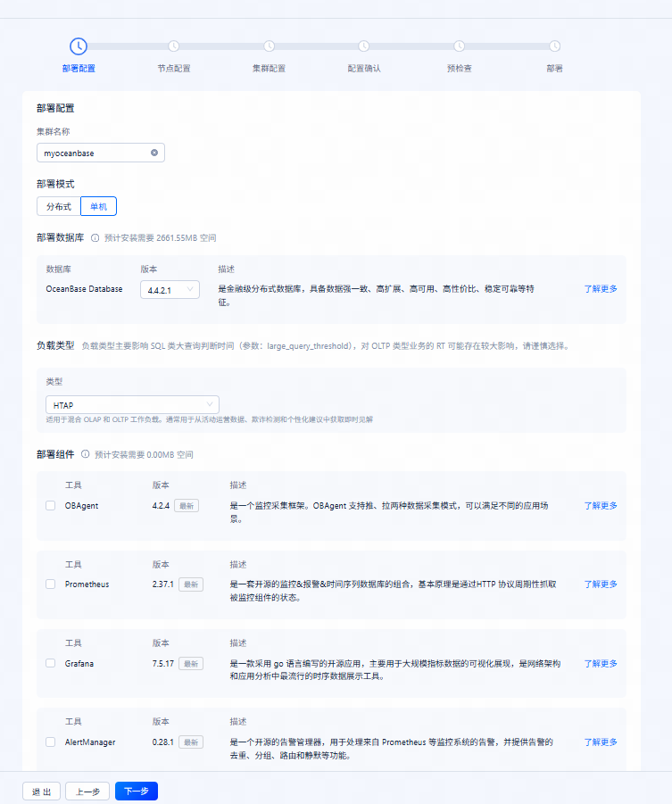
Task: Enable the Grafana checkbox
Action: pyautogui.click(x=50, y=663)
